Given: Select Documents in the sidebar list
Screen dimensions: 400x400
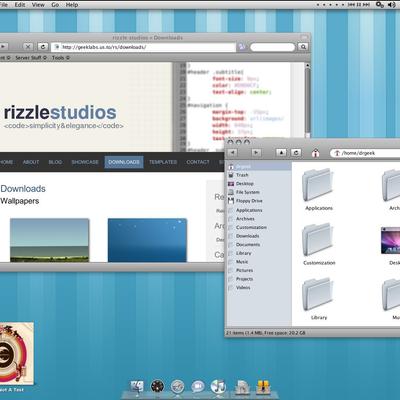Looking at the screenshot, I should 248,245.
